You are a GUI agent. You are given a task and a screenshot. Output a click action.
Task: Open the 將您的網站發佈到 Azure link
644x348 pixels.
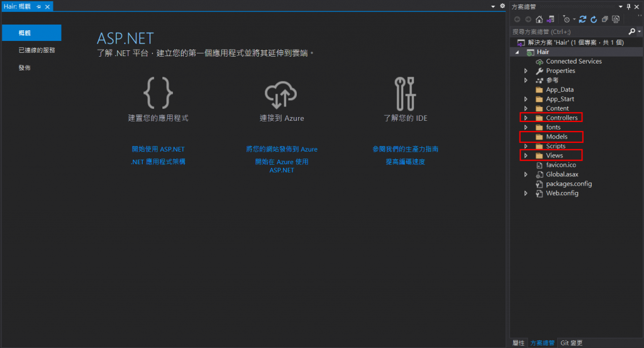pyautogui.click(x=282, y=149)
